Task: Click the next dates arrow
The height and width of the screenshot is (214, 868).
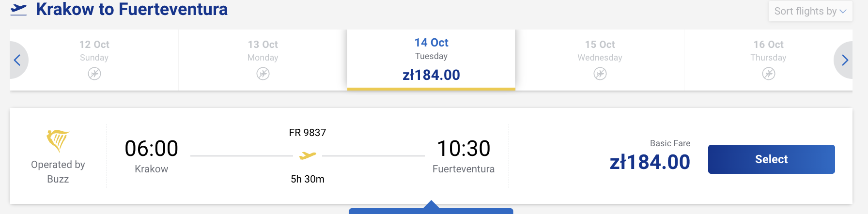Action: point(844,60)
